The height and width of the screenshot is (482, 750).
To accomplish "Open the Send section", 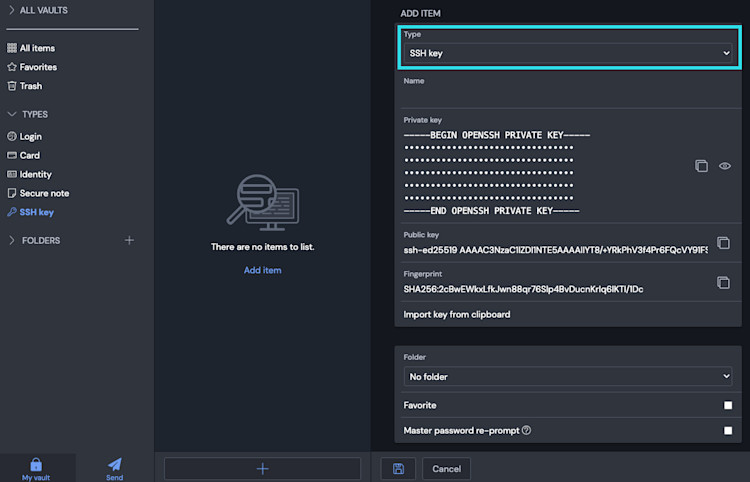I will [x=115, y=469].
